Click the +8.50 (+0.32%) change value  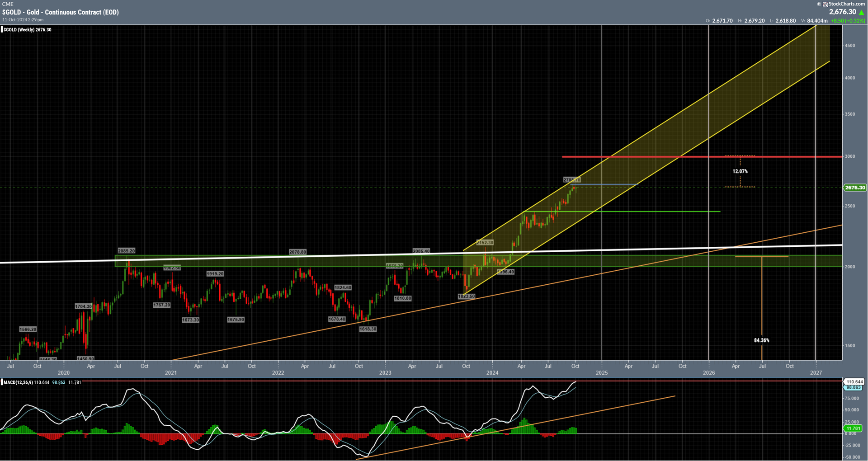(x=848, y=21)
